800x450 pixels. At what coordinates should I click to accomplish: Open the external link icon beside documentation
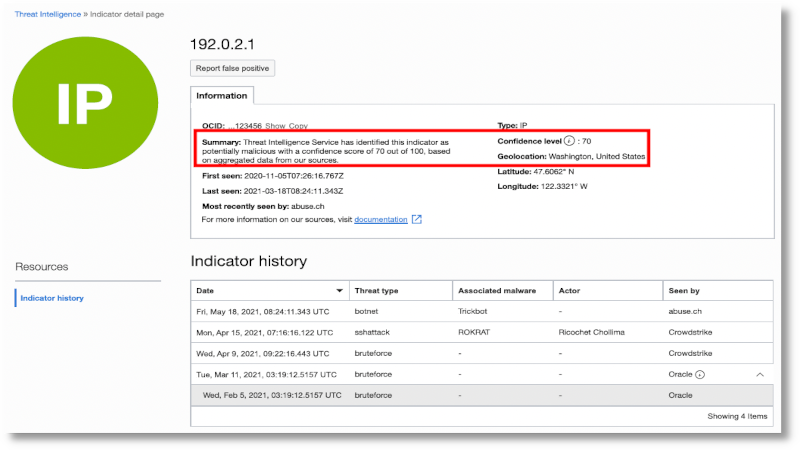pos(417,219)
